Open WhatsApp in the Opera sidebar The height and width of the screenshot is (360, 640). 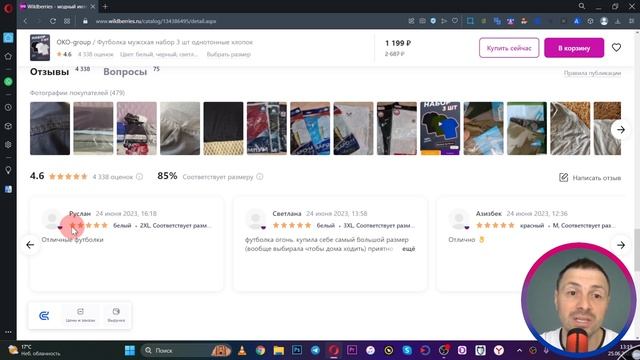pos(8,82)
